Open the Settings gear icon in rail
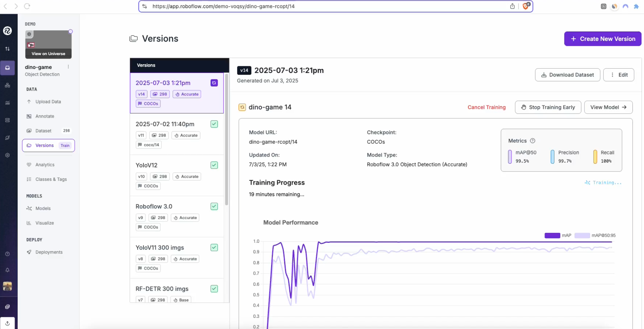Image resolution: width=644 pixels, height=329 pixels. [x=7, y=155]
